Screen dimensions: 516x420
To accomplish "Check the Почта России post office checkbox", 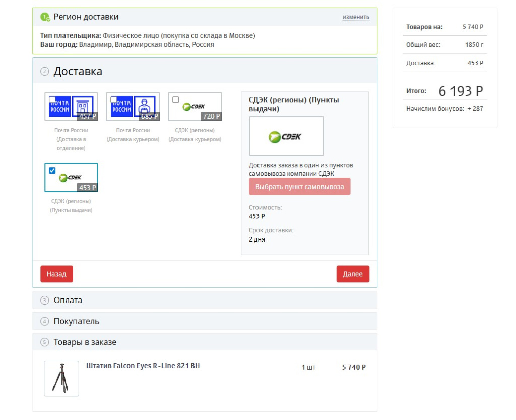I will click(52, 100).
